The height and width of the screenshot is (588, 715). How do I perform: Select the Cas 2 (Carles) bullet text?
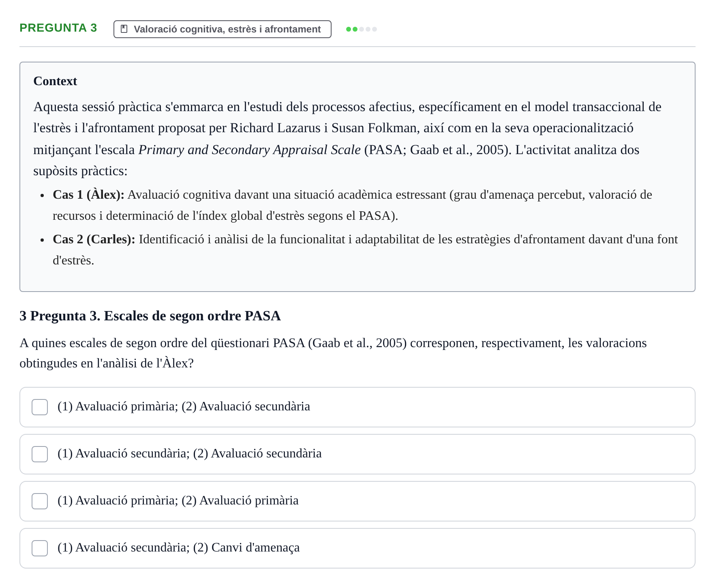pos(365,250)
